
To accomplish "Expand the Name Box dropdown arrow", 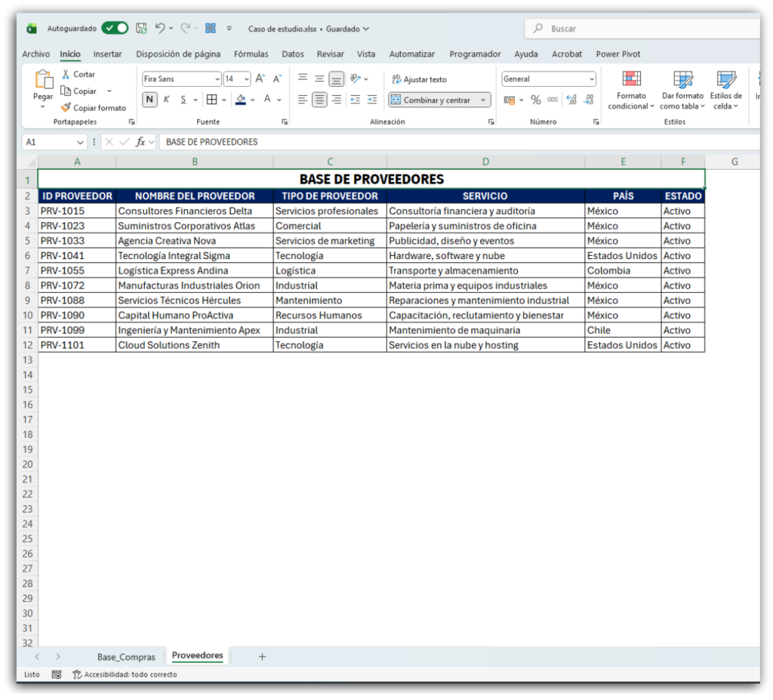I will pyautogui.click(x=81, y=142).
